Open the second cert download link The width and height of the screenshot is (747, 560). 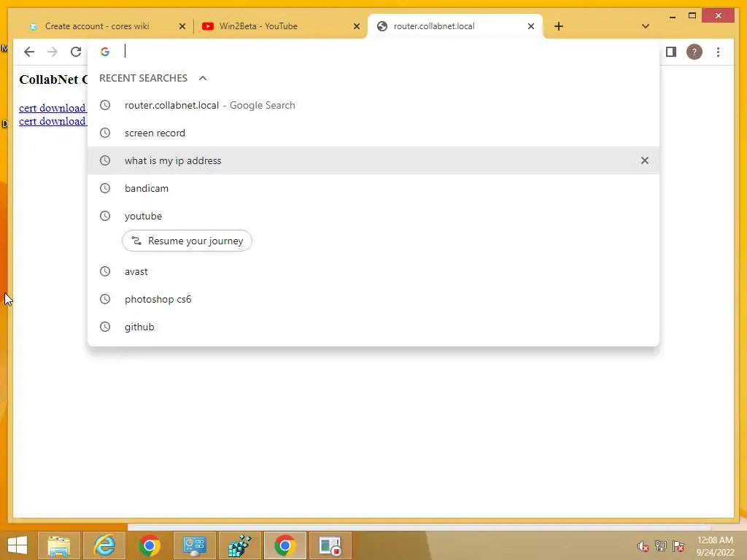53,122
